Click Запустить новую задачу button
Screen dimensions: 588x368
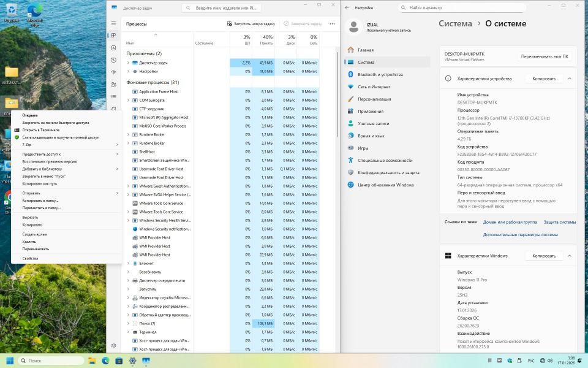[x=251, y=24]
